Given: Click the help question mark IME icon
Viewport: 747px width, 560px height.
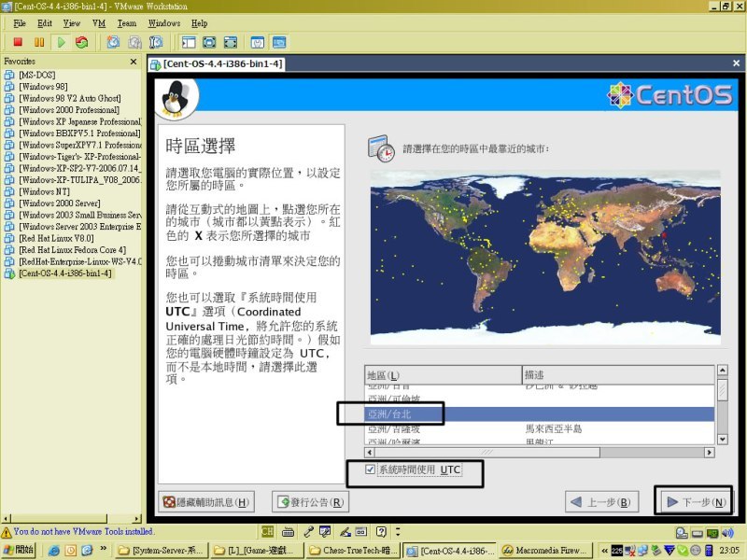Looking at the screenshot, I should click(x=381, y=531).
